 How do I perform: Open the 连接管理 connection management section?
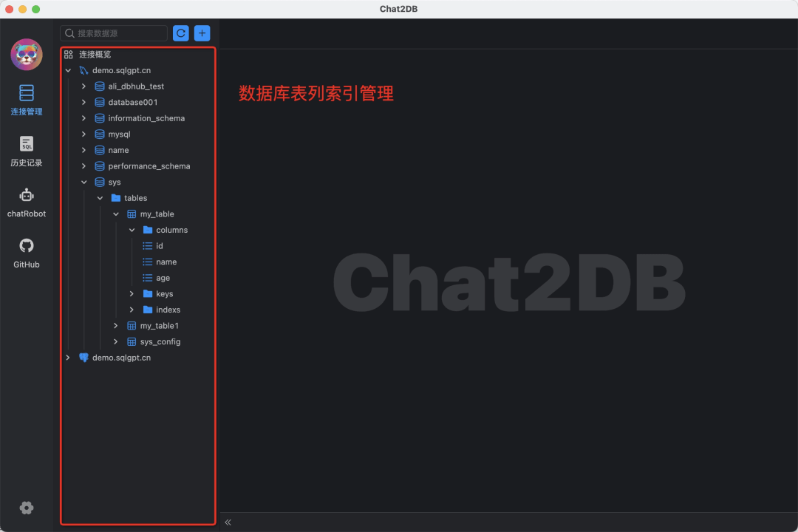[27, 100]
